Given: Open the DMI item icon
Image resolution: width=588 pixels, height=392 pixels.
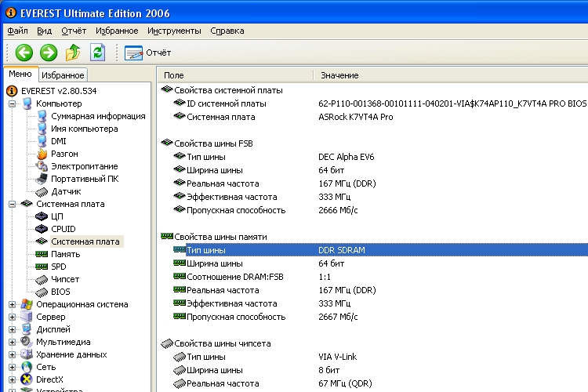Looking at the screenshot, I should coord(42,141).
